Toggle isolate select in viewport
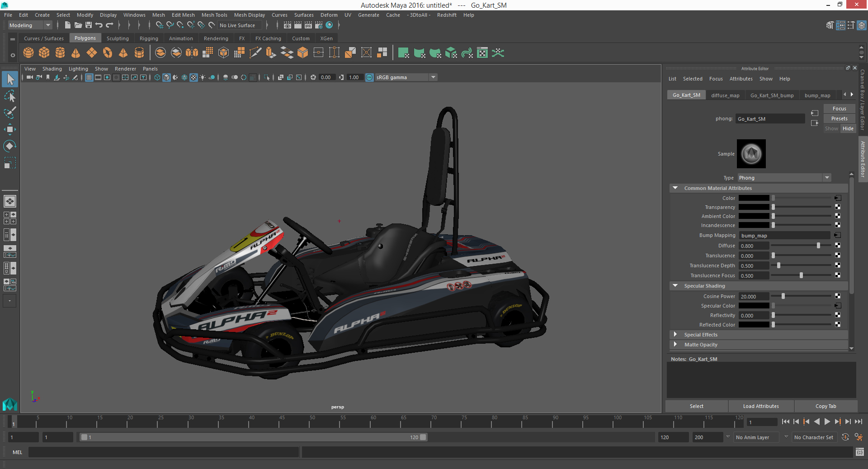Image resolution: width=868 pixels, height=469 pixels. point(267,77)
